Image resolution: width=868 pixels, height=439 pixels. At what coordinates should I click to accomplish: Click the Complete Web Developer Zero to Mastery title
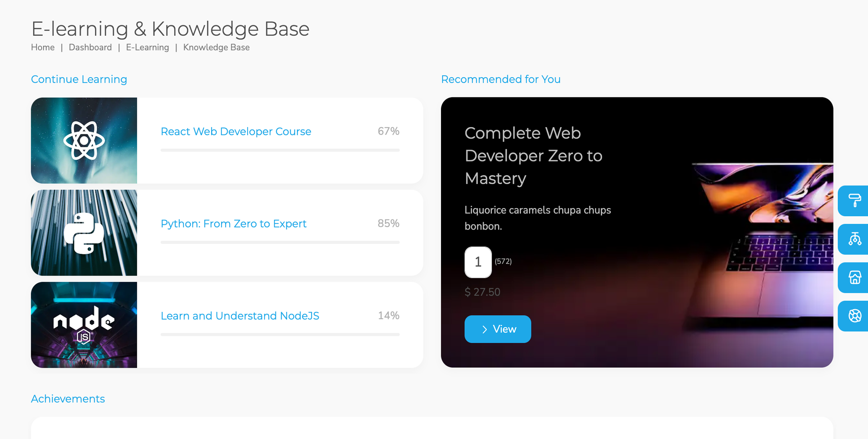pyautogui.click(x=533, y=155)
